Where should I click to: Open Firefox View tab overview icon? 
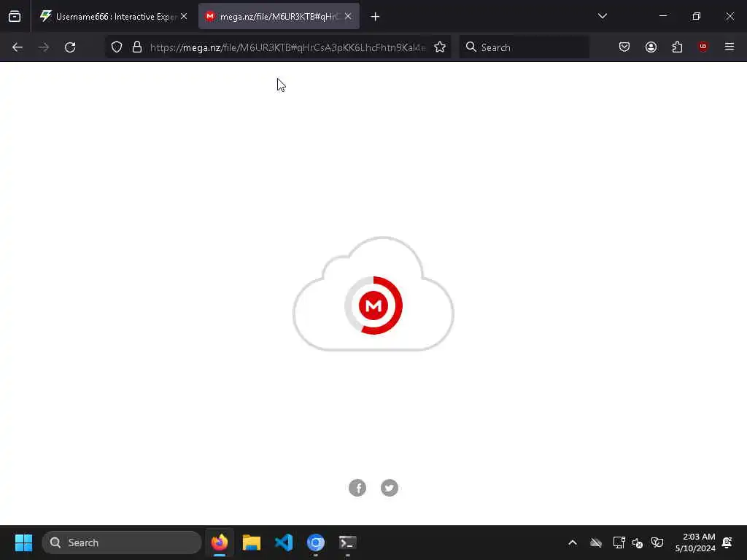click(15, 17)
